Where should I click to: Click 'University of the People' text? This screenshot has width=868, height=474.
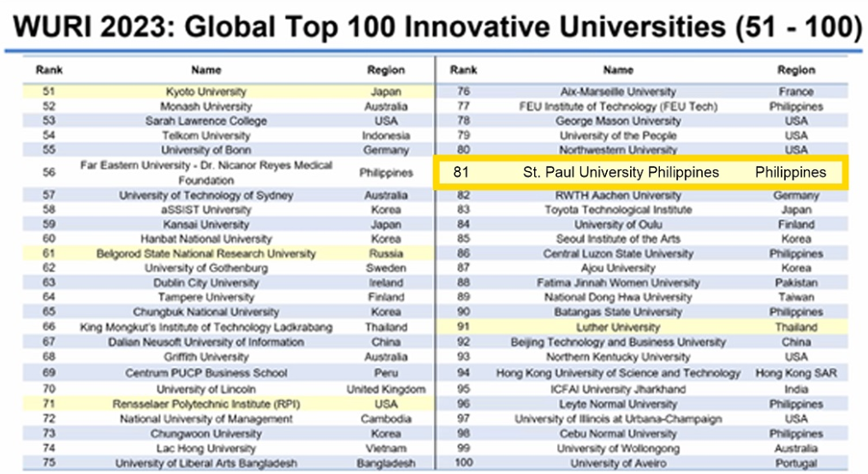618,135
